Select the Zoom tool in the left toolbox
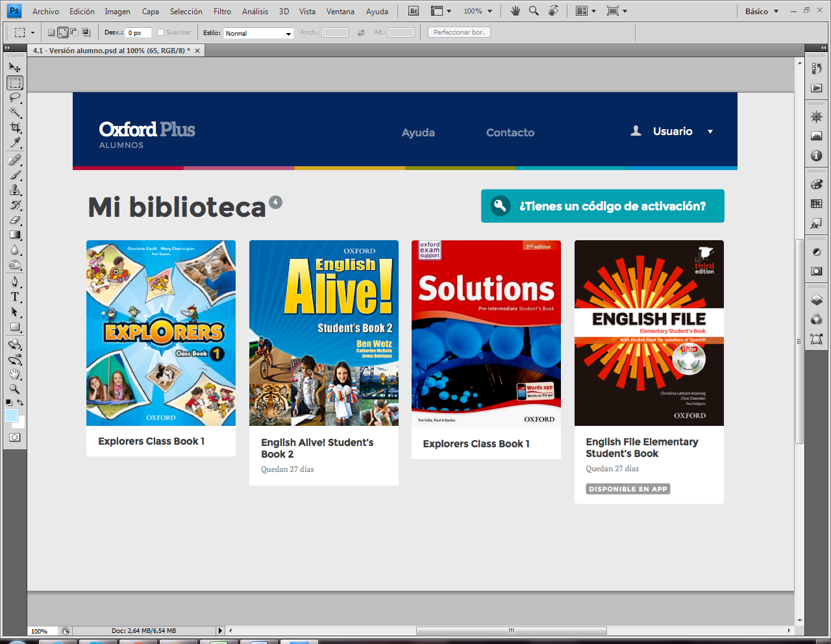Image resolution: width=831 pixels, height=644 pixels. tap(15, 389)
